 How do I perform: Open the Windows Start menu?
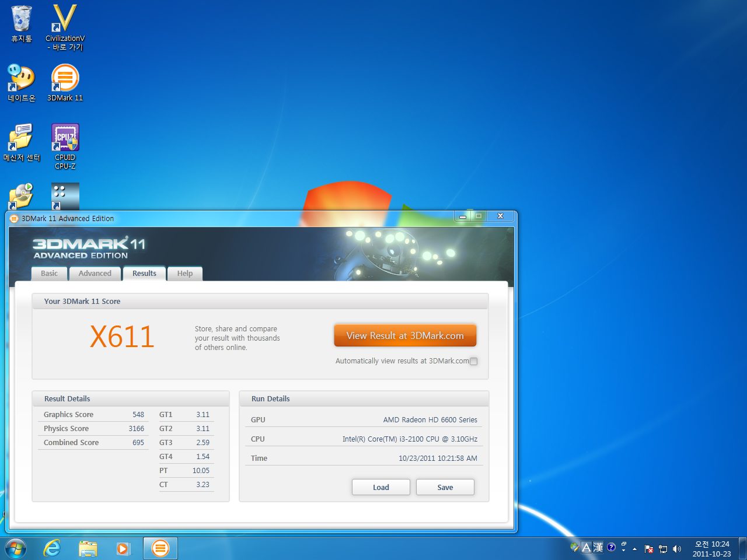pyautogui.click(x=16, y=549)
